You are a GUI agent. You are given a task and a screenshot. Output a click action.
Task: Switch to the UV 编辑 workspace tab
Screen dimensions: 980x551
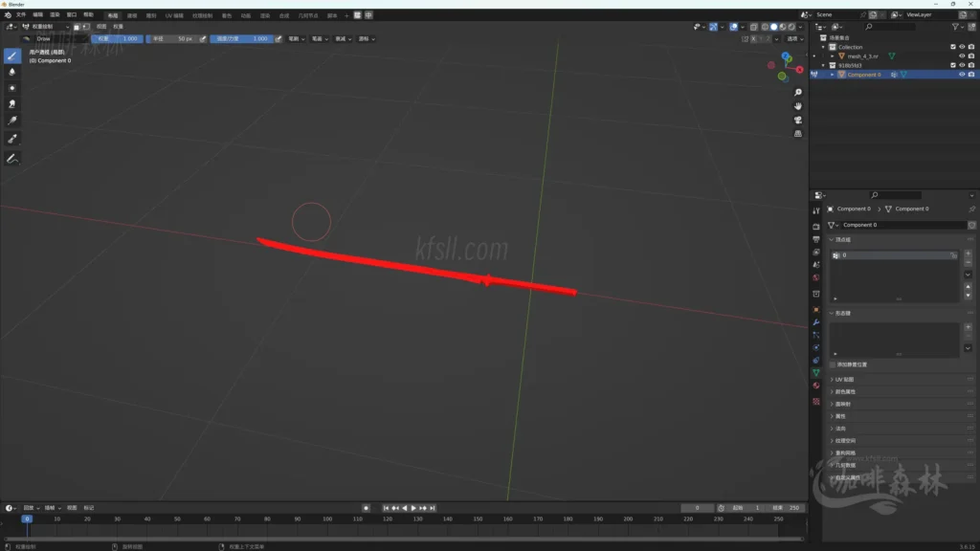(x=174, y=15)
